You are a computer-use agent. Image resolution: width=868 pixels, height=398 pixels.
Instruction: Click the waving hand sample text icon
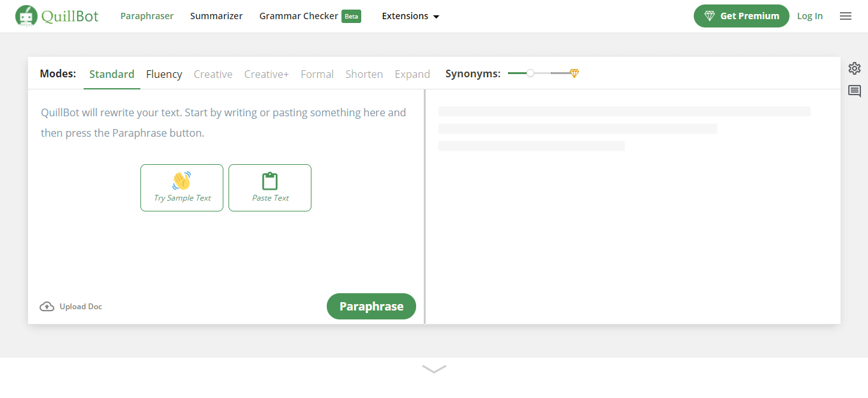click(x=182, y=181)
